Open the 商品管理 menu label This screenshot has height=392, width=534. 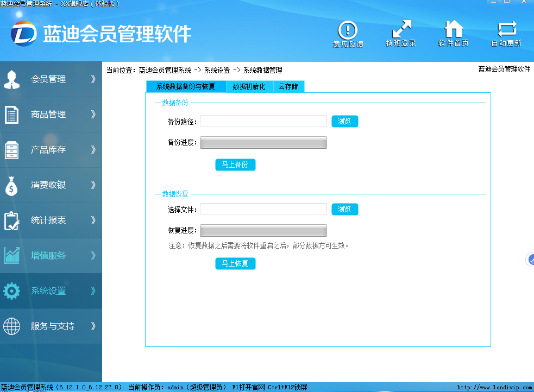pos(48,115)
